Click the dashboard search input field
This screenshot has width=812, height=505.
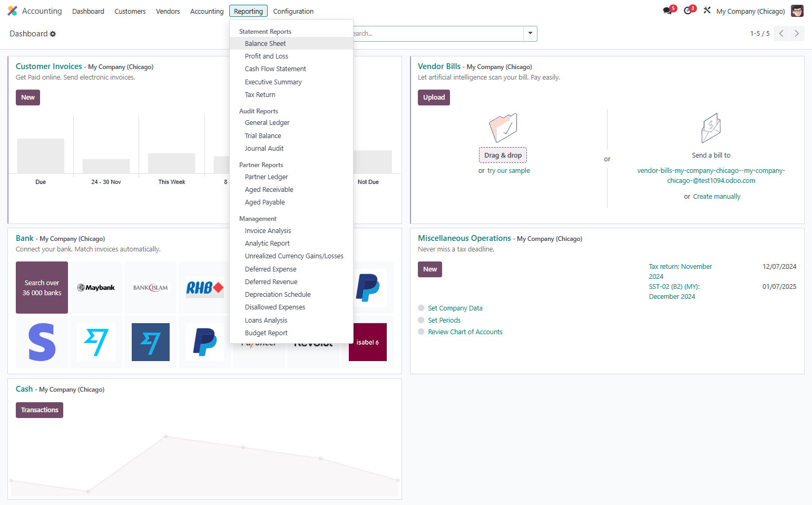point(437,33)
